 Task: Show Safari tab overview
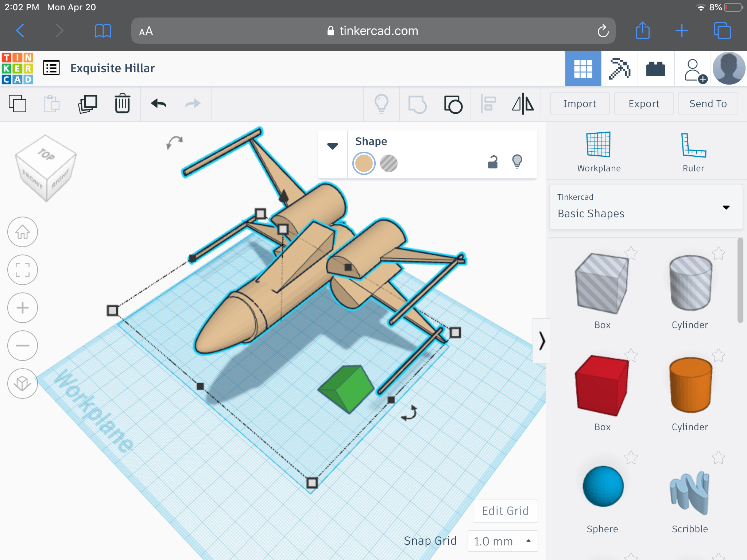[x=722, y=31]
